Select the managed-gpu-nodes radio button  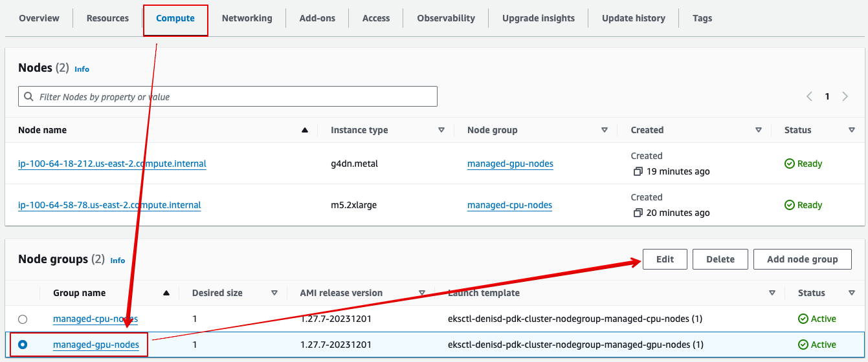pyautogui.click(x=23, y=345)
